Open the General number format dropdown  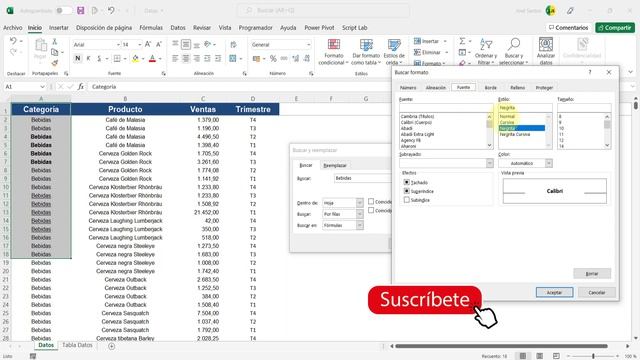coord(309,44)
